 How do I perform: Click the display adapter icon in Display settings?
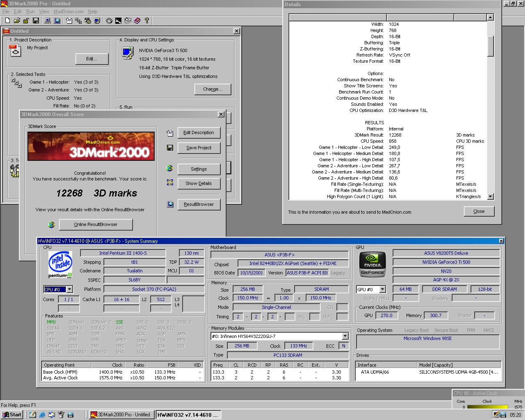128,53
